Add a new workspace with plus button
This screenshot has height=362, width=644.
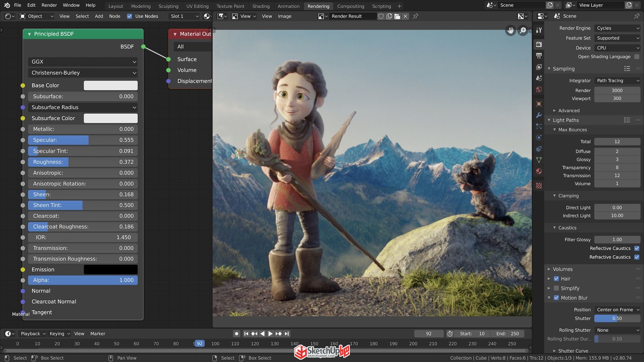(x=399, y=6)
